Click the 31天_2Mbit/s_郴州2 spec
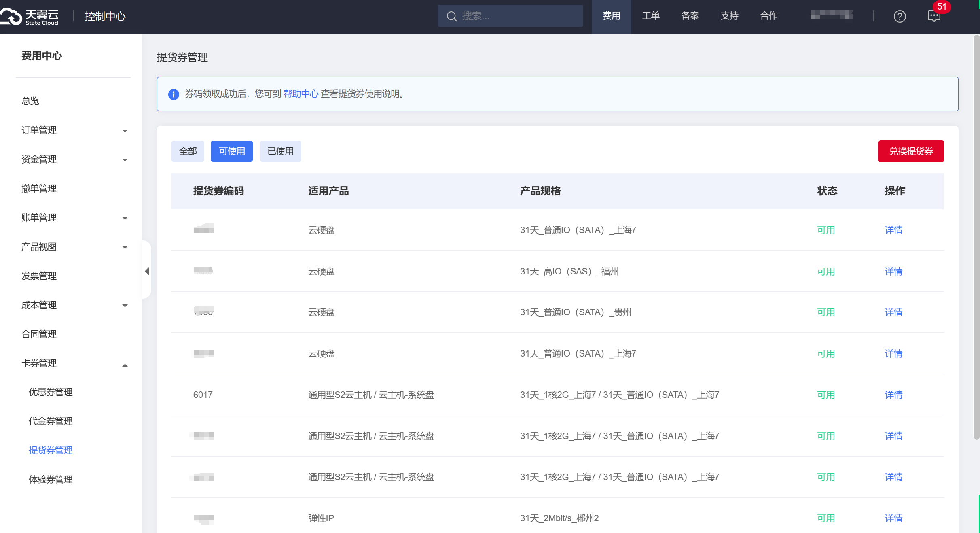The image size is (980, 533). pos(559,518)
